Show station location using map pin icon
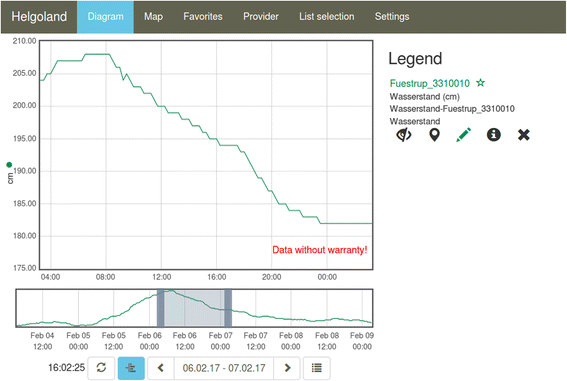The image size is (567, 381). point(434,135)
